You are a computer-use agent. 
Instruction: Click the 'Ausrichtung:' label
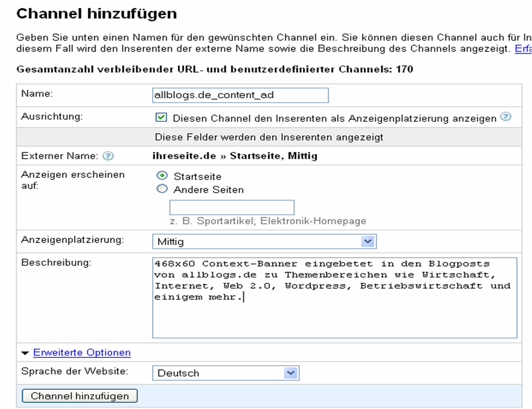pos(52,116)
